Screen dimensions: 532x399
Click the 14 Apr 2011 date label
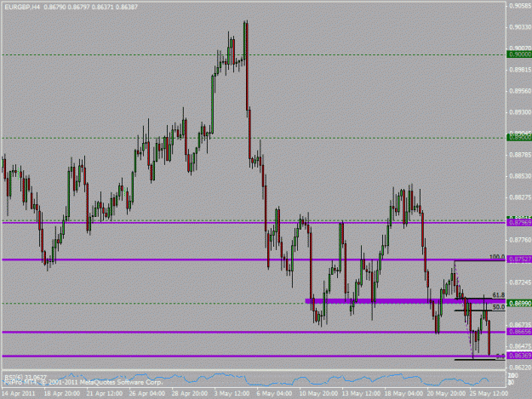click(x=19, y=394)
